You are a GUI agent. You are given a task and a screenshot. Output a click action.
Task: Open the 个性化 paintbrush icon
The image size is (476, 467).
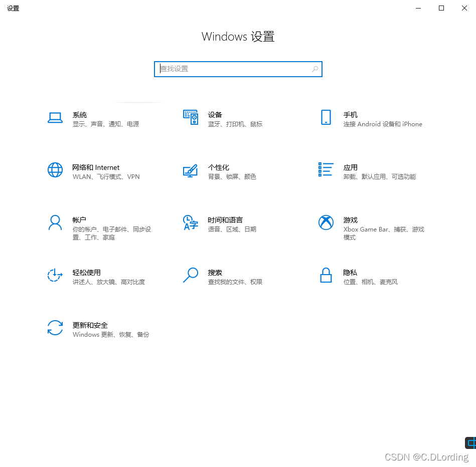click(191, 170)
